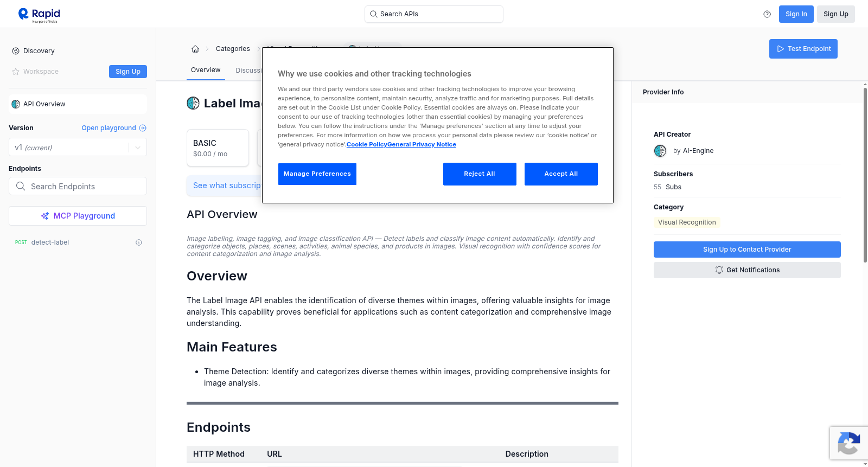The height and width of the screenshot is (467, 868).
Task: Click the Open playground arrow icon
Action: pyautogui.click(x=143, y=128)
